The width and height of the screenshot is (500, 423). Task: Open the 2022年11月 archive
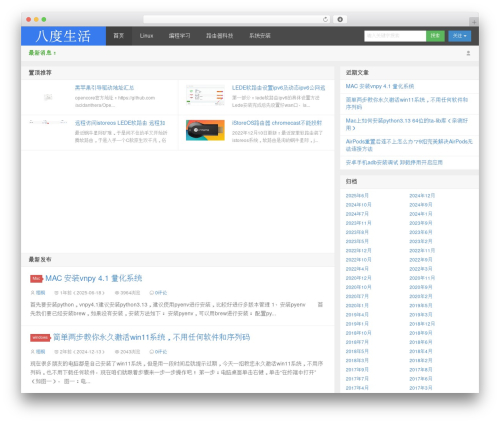click(x=422, y=251)
